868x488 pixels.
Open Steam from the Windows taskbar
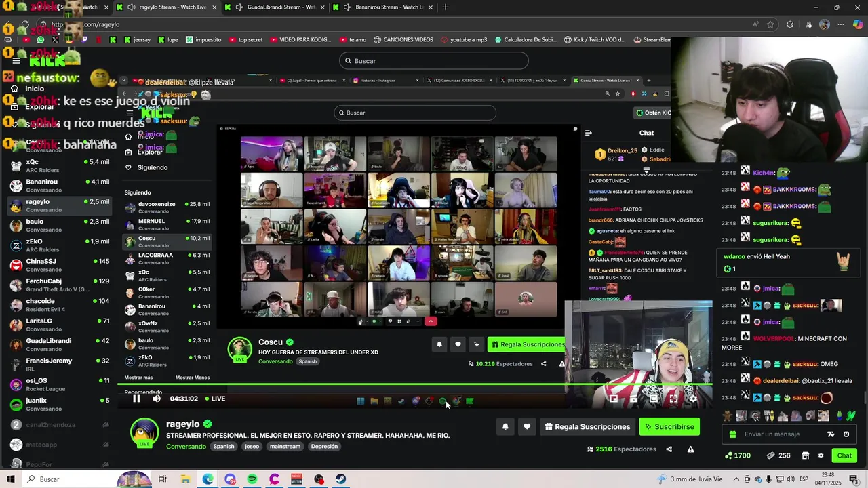coord(341,479)
